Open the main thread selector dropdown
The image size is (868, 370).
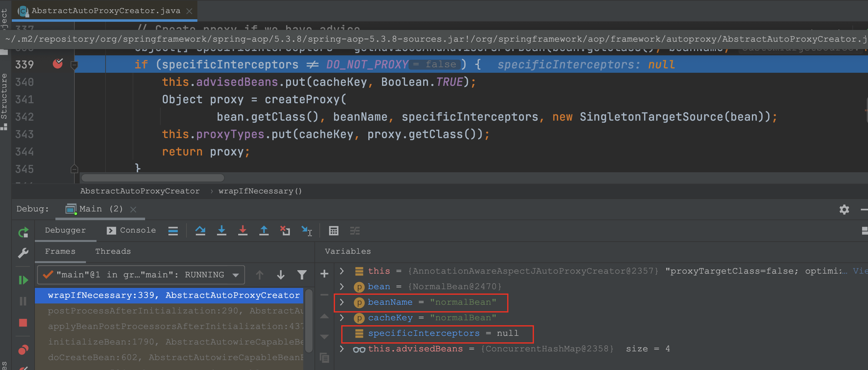[141, 275]
